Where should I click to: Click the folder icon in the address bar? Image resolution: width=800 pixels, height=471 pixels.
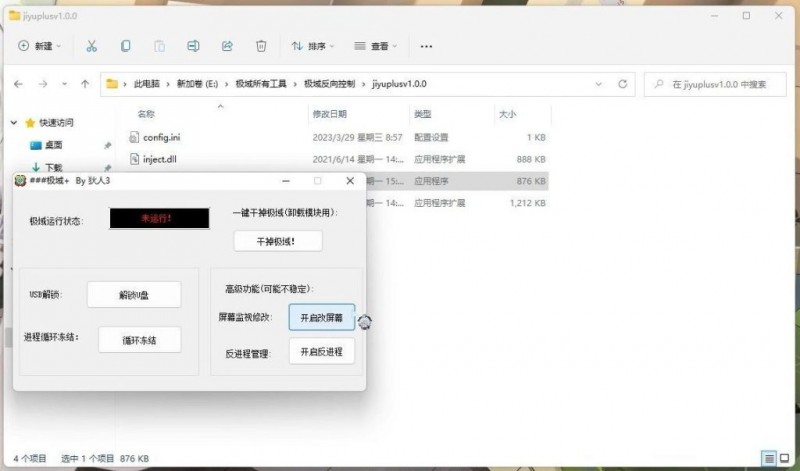(x=112, y=84)
